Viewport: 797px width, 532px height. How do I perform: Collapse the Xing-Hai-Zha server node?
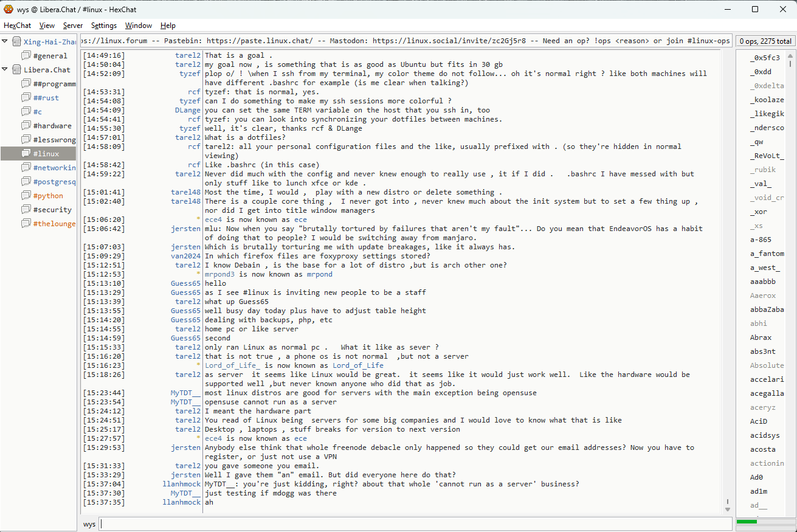pyautogui.click(x=5, y=41)
